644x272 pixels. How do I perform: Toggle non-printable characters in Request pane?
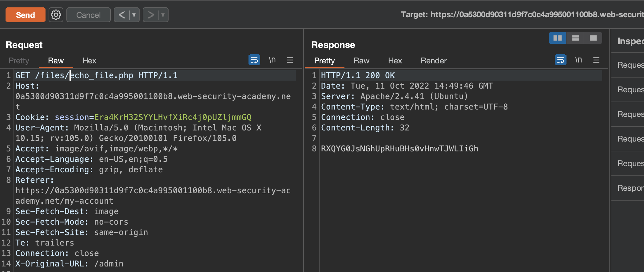pyautogui.click(x=272, y=60)
